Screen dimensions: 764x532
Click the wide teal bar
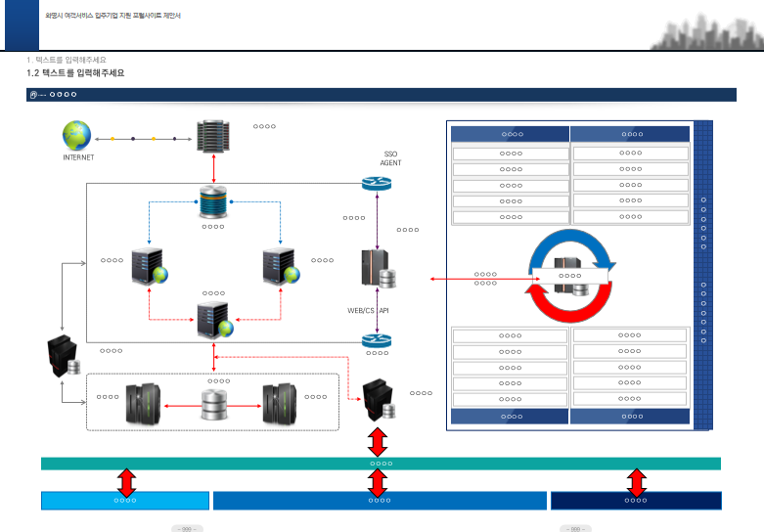(x=381, y=464)
